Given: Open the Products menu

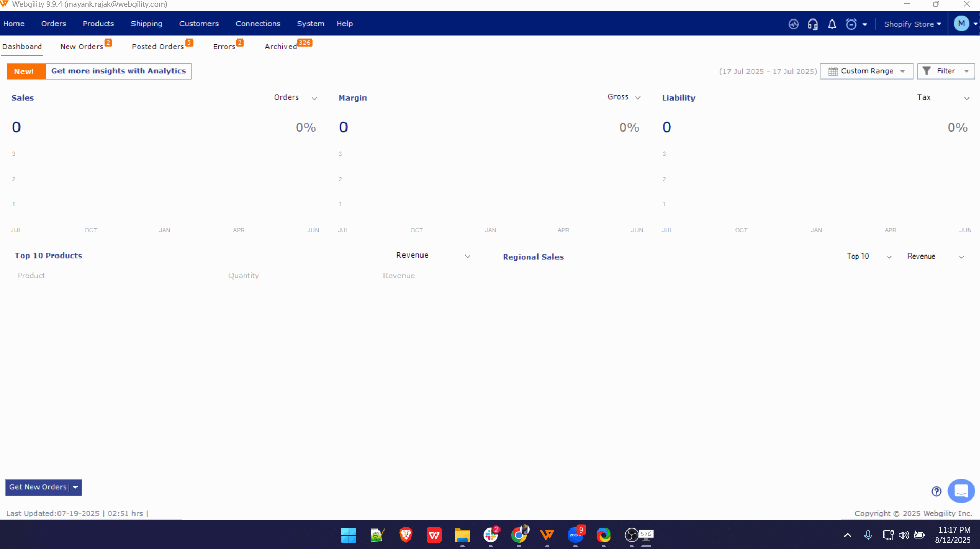Looking at the screenshot, I should 98,24.
